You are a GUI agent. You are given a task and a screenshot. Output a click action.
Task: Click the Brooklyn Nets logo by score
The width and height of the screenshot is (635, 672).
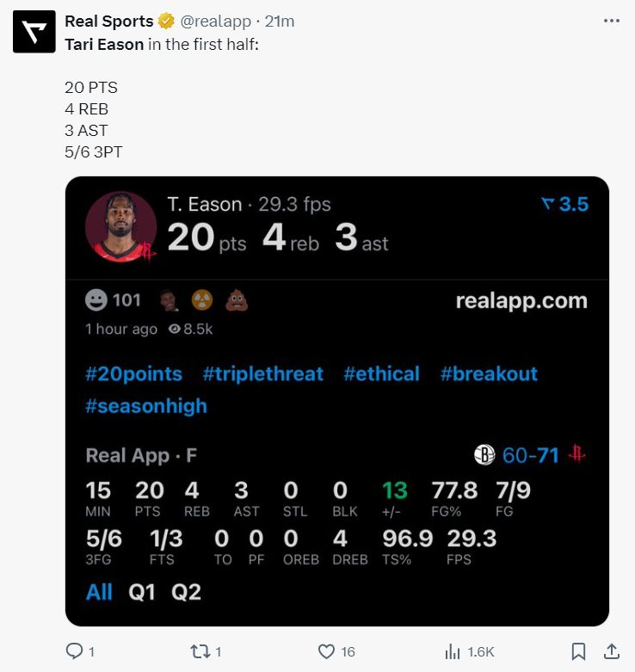coord(484,455)
